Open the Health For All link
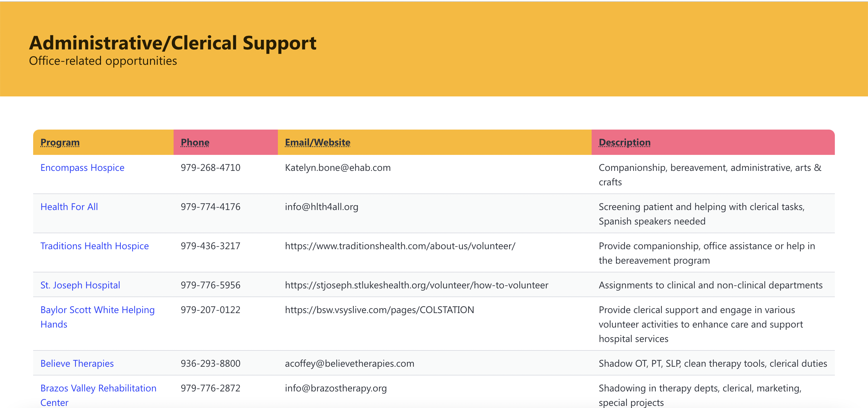868x408 pixels. (69, 206)
